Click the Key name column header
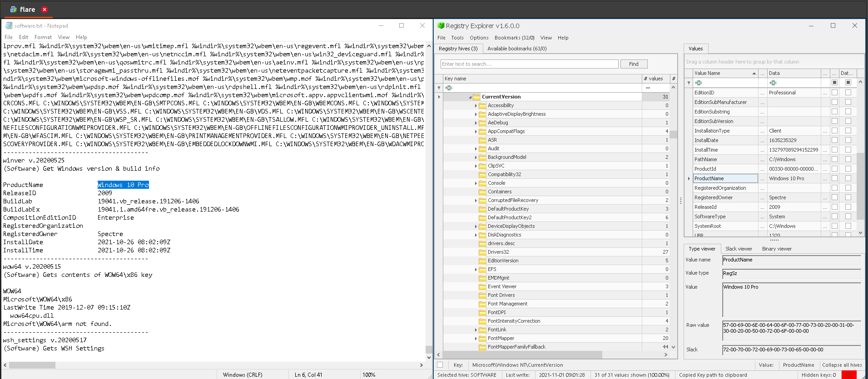Viewport: 868px width, 379px height. (x=542, y=79)
